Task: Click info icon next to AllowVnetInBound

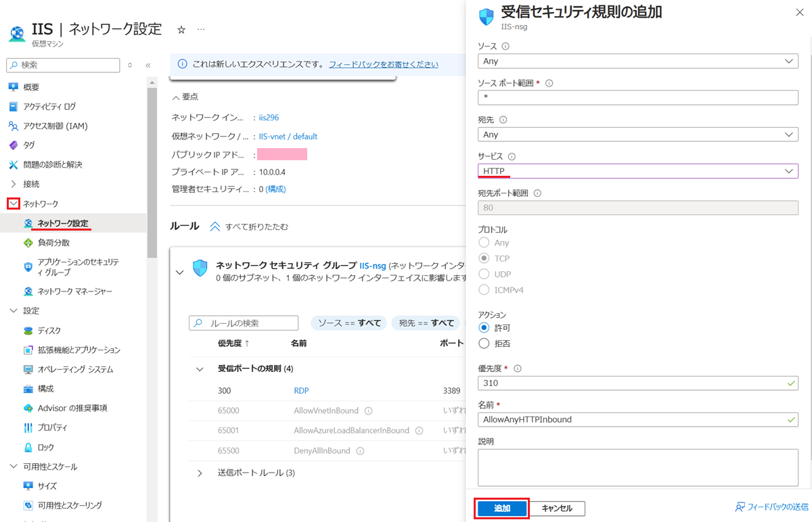Action: [368, 410]
